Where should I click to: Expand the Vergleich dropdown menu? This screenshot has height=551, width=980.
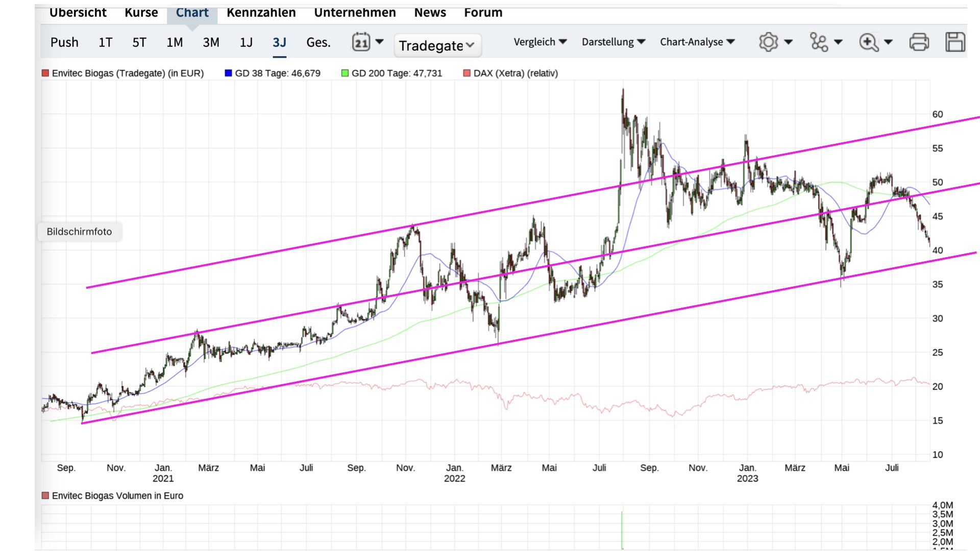(540, 42)
